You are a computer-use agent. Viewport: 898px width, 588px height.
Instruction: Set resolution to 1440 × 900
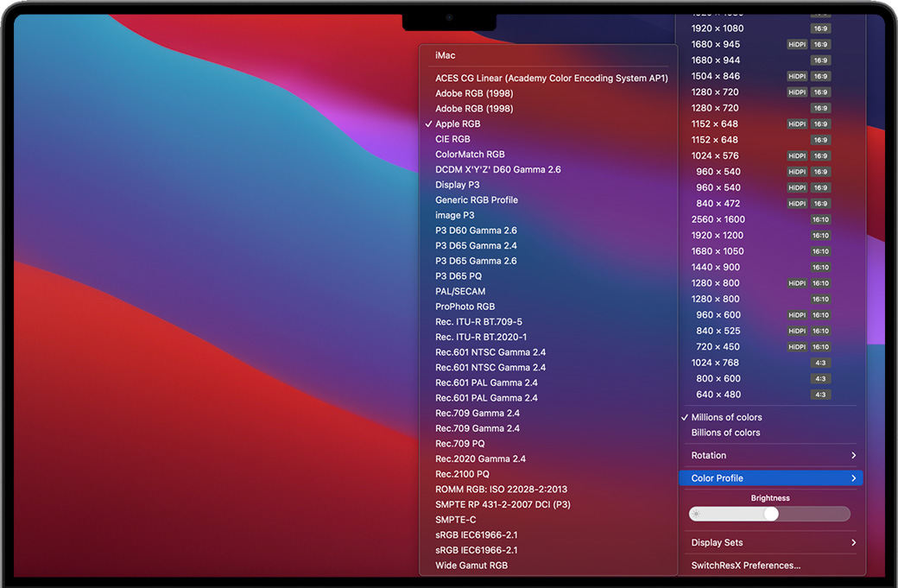[x=715, y=267]
